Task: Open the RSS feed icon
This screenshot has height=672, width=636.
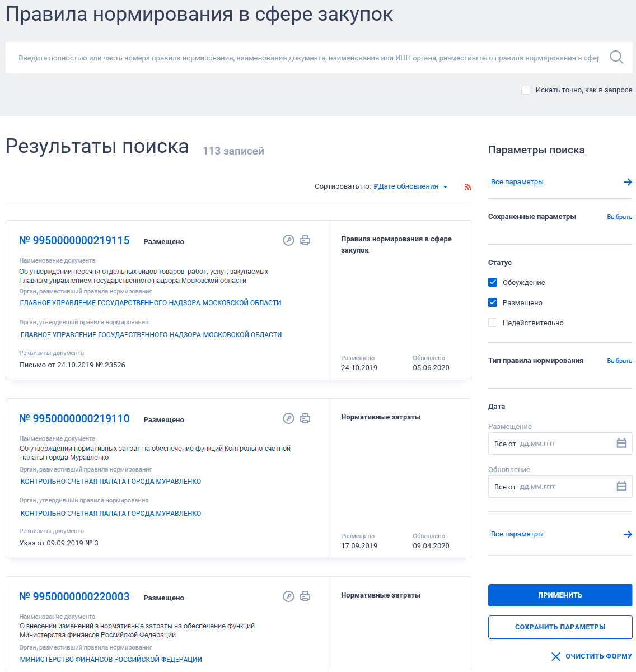Action: tap(468, 187)
